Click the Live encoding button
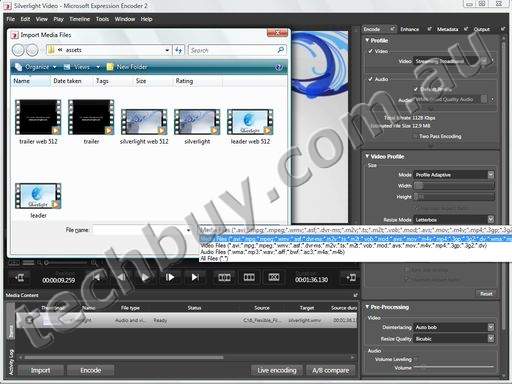This screenshot has height=384, width=512. [277, 370]
